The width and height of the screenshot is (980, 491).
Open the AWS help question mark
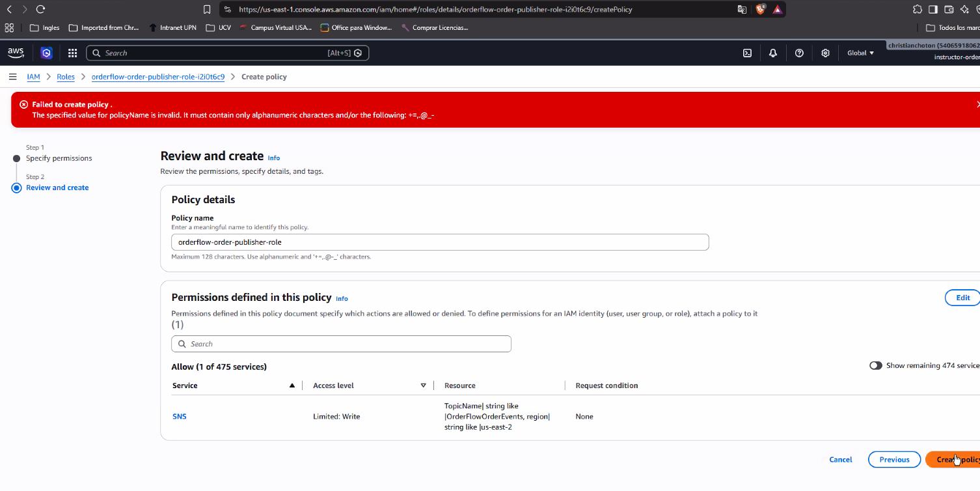(x=800, y=53)
